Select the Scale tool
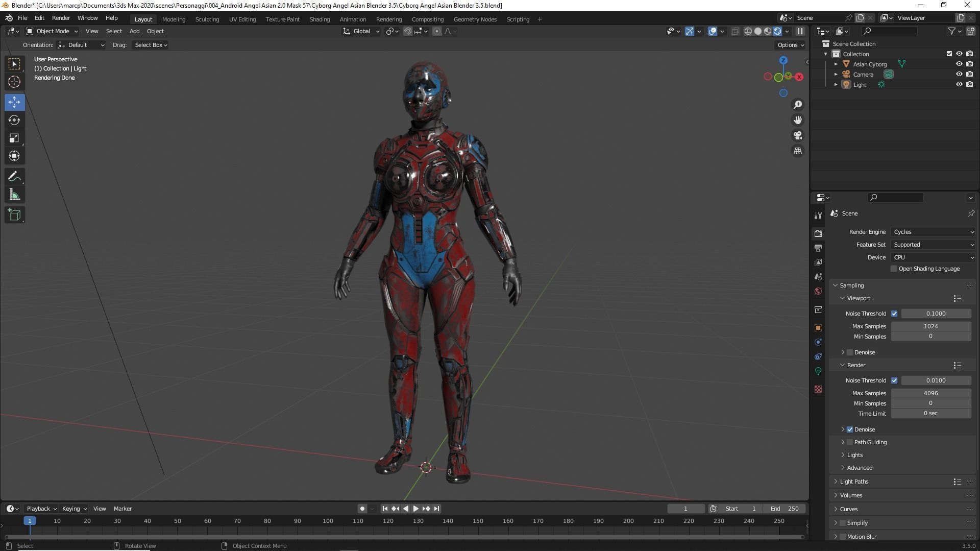 [14, 138]
